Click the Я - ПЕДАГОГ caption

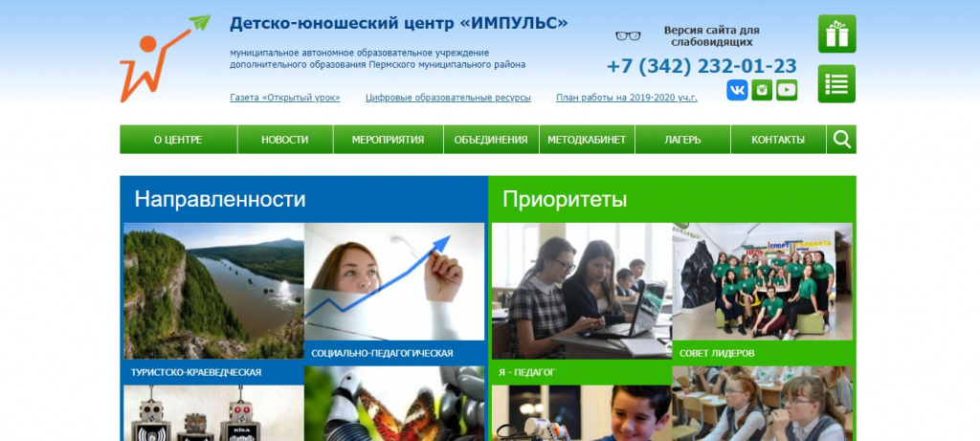click(x=527, y=372)
